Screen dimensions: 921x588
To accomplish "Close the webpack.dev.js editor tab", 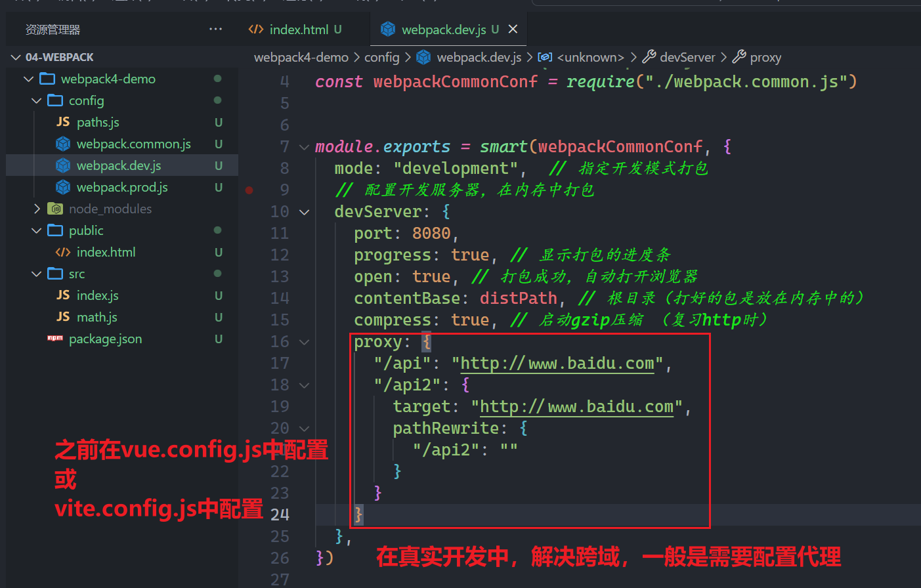I will pyautogui.click(x=513, y=29).
